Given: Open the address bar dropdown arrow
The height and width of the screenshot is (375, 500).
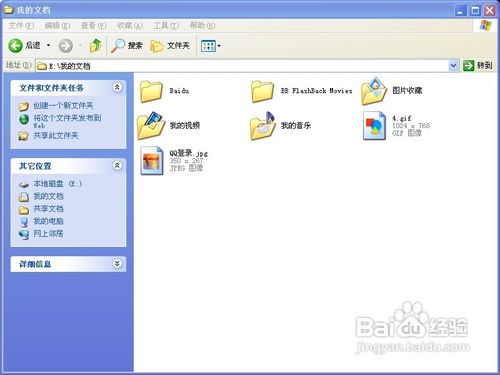Looking at the screenshot, I should 453,66.
